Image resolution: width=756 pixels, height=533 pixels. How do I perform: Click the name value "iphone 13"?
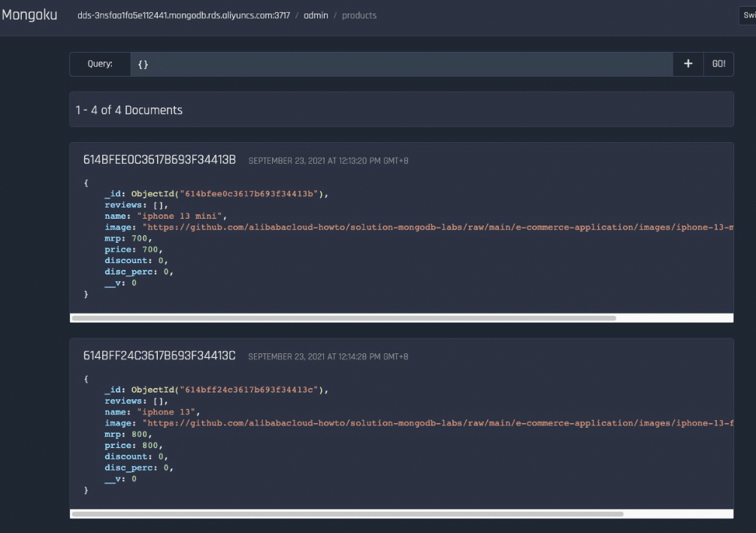[x=166, y=412]
